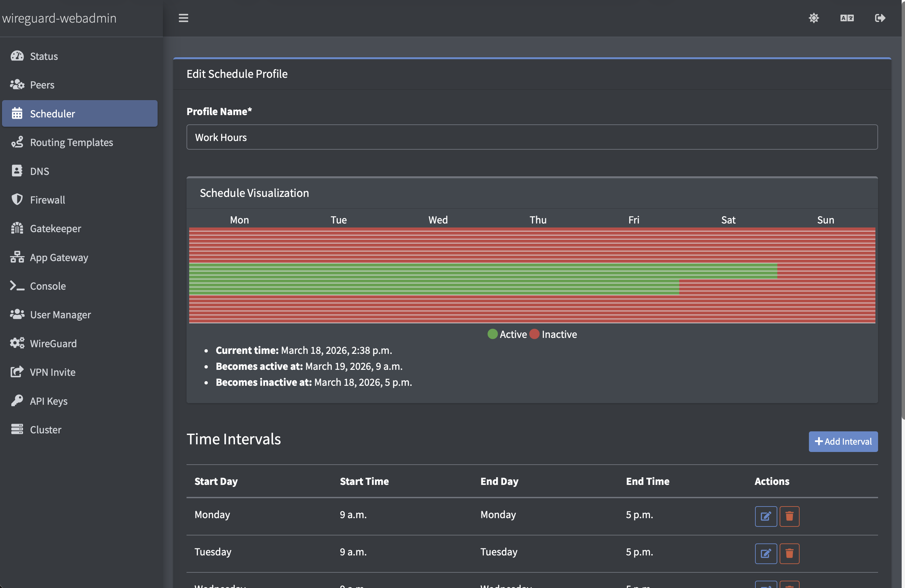Log out using the sign-out icon
Image resolution: width=905 pixels, height=588 pixels.
click(x=880, y=18)
